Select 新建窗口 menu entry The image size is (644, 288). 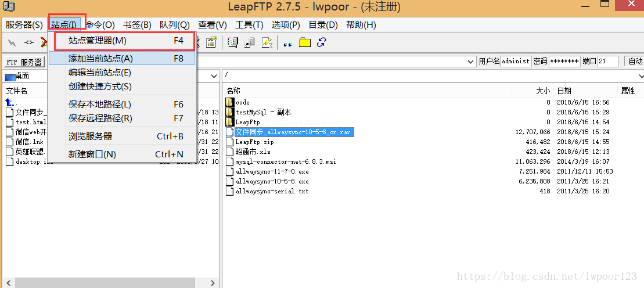tap(92, 154)
